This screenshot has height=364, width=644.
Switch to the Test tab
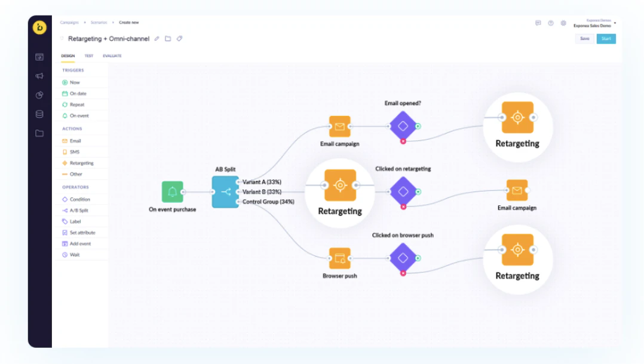[88, 56]
